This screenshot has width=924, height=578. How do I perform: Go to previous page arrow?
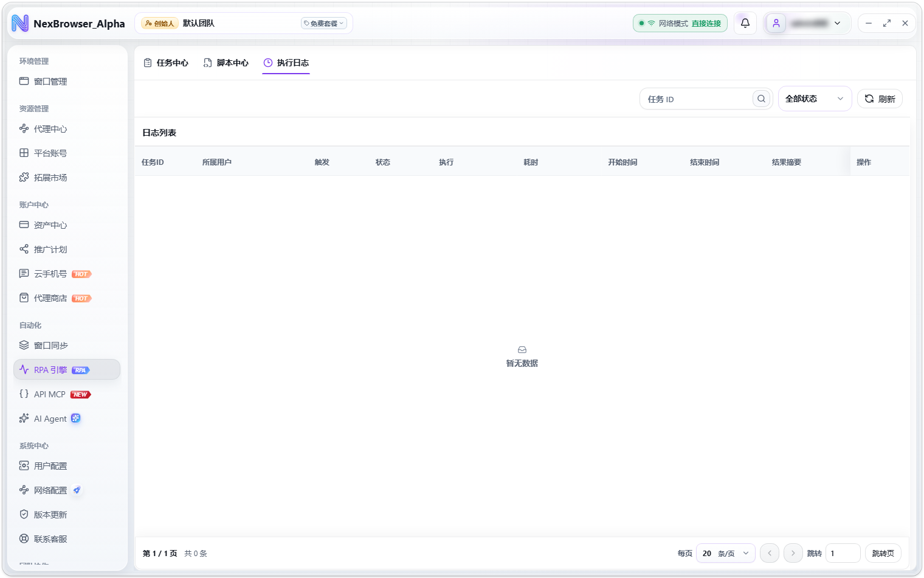(x=770, y=553)
